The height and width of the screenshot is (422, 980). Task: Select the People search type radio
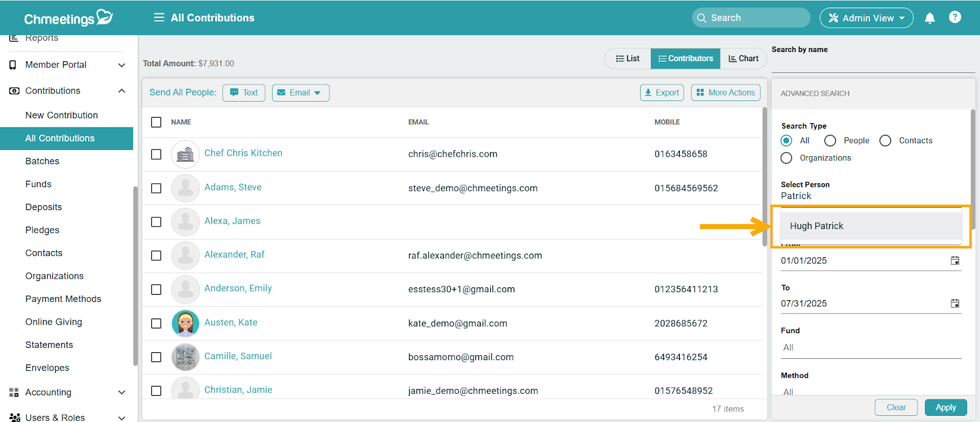coord(830,141)
